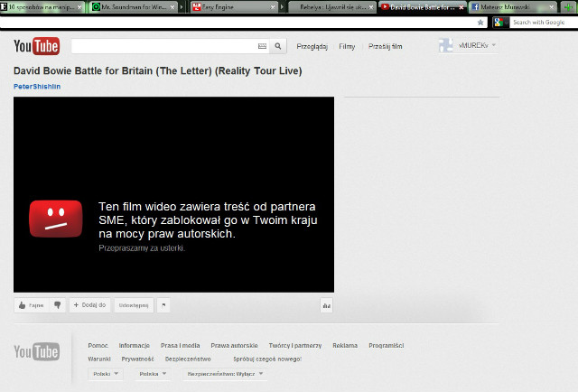Switch to the Easy Engine tab
The width and height of the screenshot is (578, 392).
233,7
